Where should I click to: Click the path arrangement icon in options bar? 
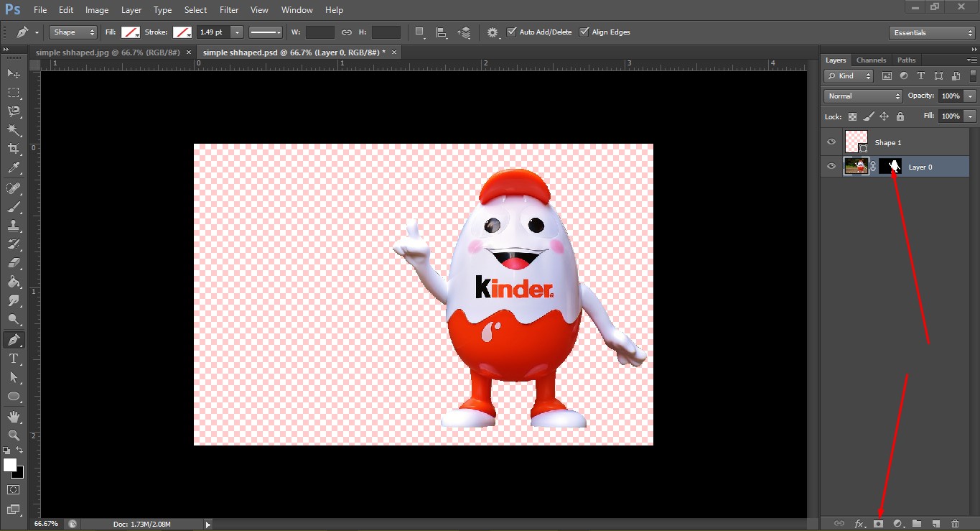pos(465,32)
